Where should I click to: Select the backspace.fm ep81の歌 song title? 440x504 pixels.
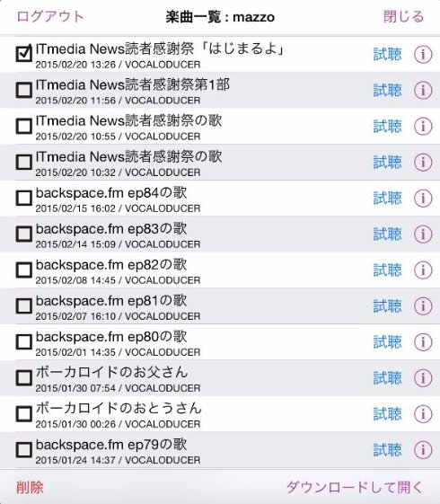[x=111, y=301]
